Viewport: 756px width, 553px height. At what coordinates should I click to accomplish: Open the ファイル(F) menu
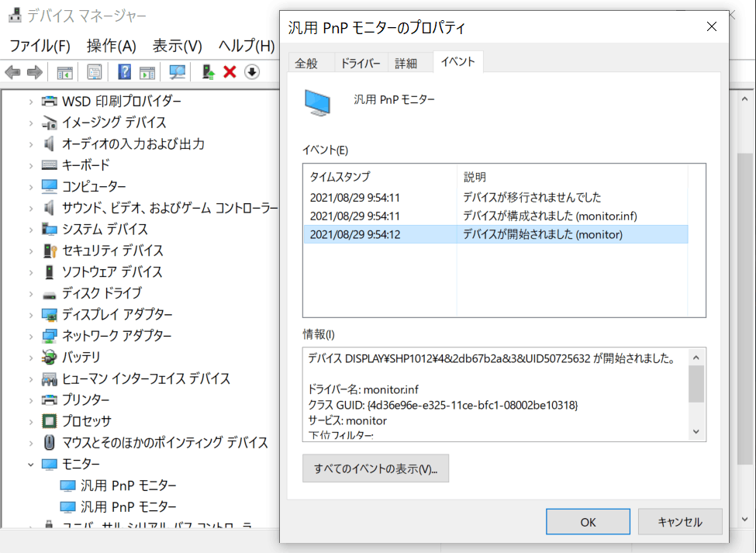click(x=40, y=46)
